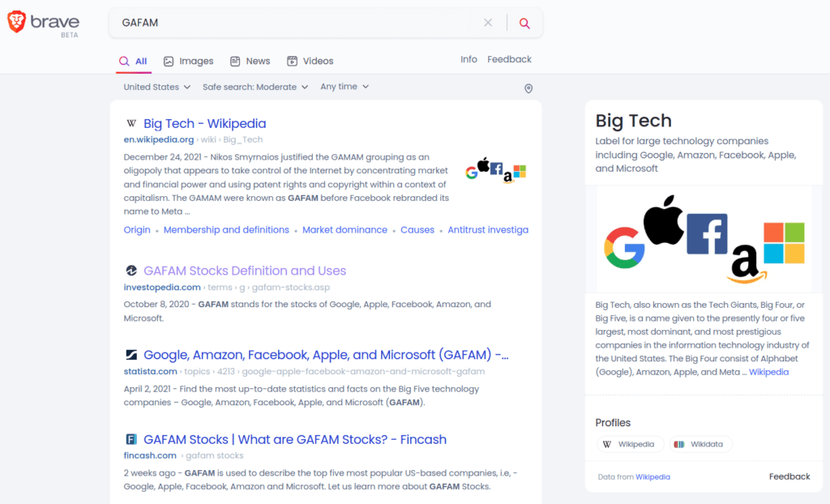Screen dimensions: 830x504
Task: Open GAFAM Stocks Fincash result
Action: coord(295,439)
